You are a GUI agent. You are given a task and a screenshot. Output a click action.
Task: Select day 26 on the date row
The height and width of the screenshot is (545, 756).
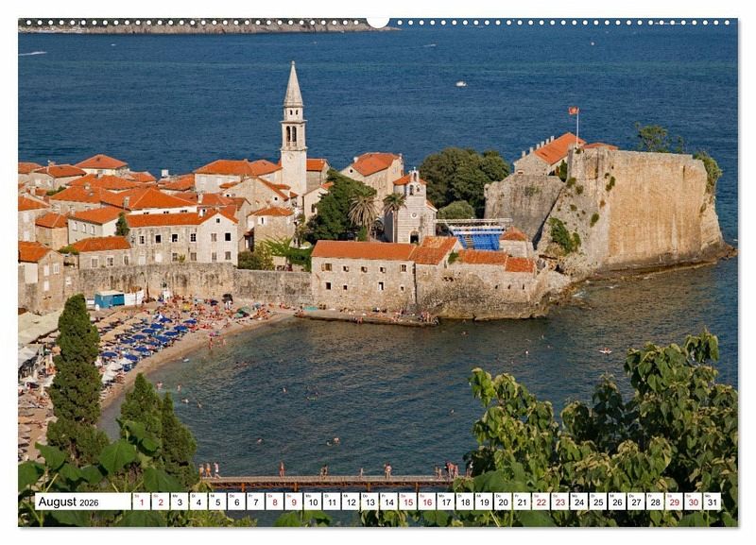616,502
